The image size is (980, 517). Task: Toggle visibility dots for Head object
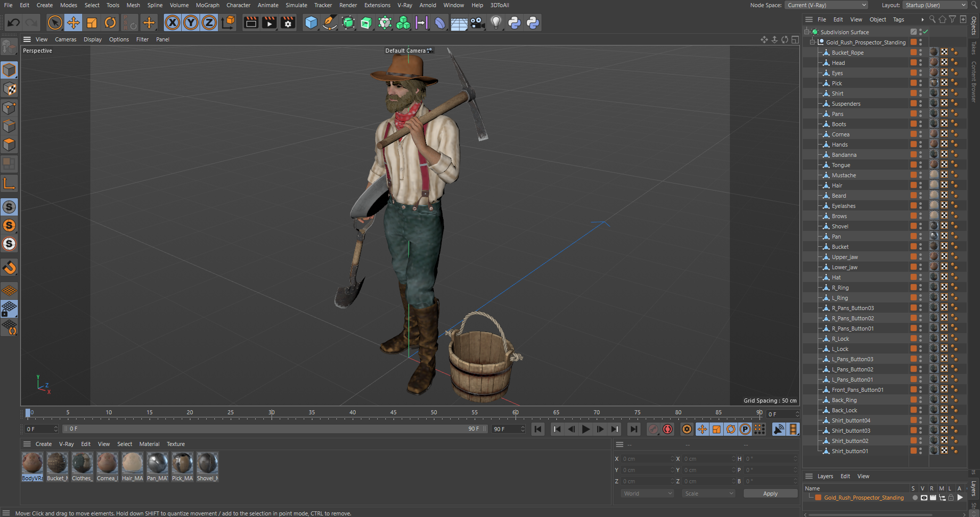tap(921, 63)
